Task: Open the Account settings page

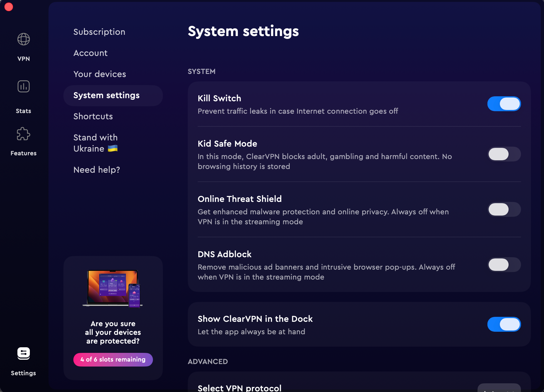Action: click(x=90, y=53)
